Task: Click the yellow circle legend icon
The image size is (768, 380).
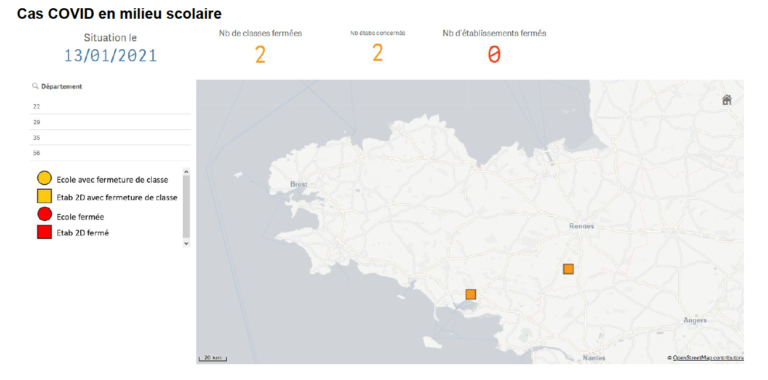Action: (44, 178)
